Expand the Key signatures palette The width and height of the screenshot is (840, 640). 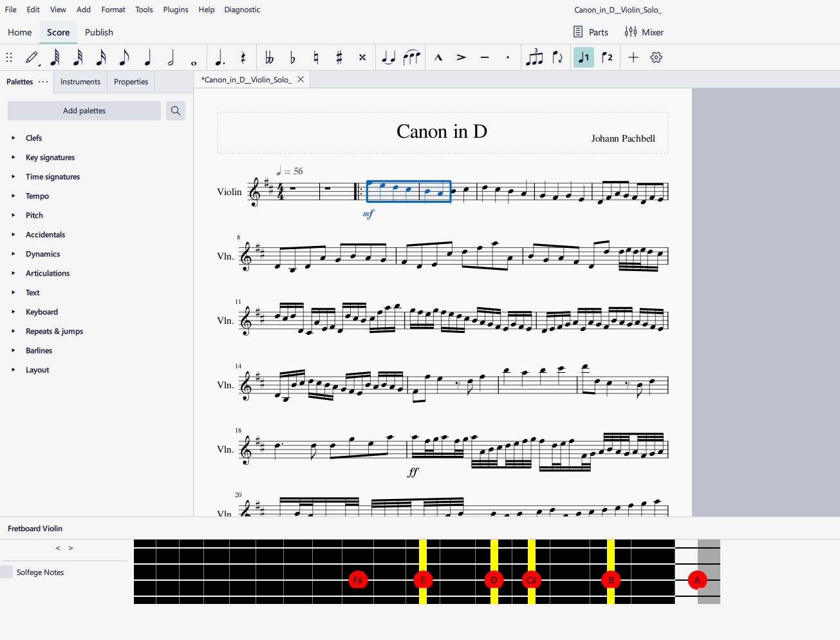click(13, 157)
